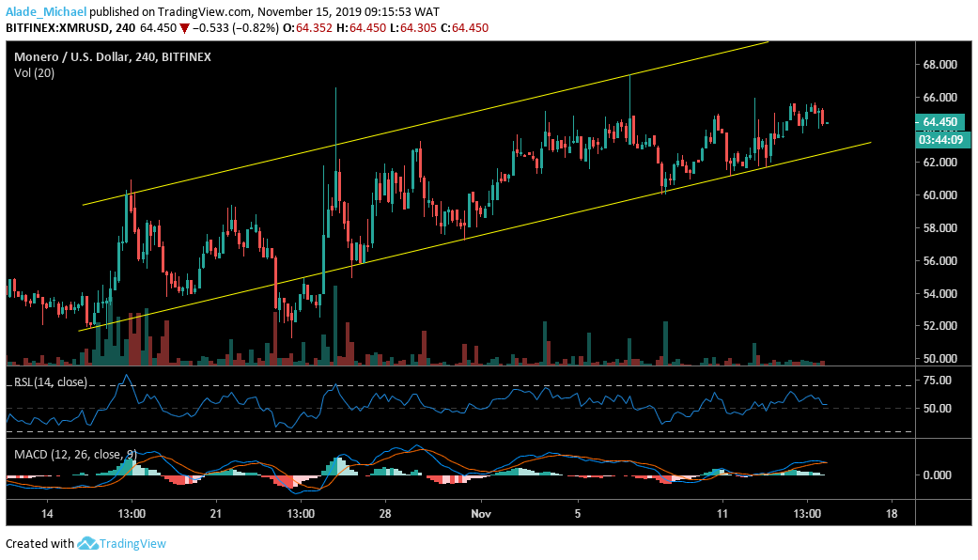Open the BITFINEX:XMRUSD symbol selector
978x560 pixels.
[58, 27]
